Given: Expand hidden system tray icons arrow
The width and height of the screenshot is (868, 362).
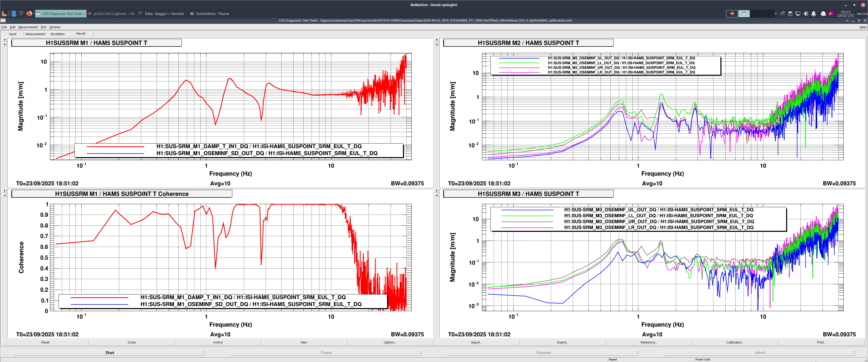Looking at the screenshot, I should point(775,14).
